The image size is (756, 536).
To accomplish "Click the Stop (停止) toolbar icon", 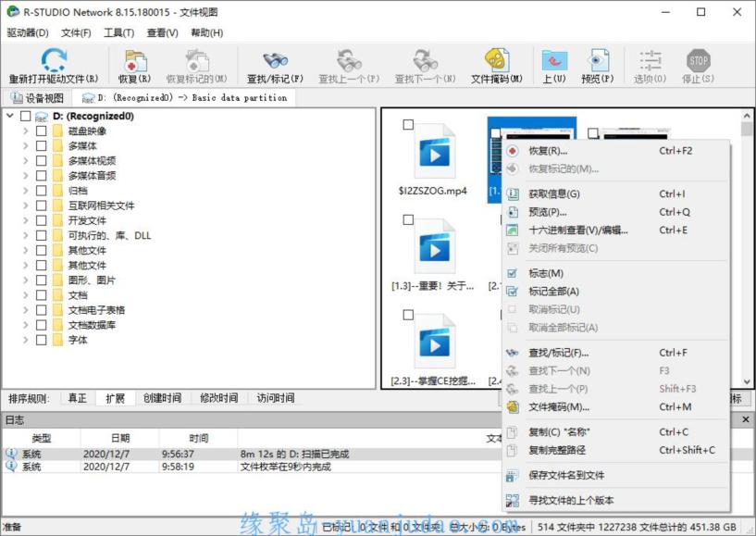I will pos(698,61).
